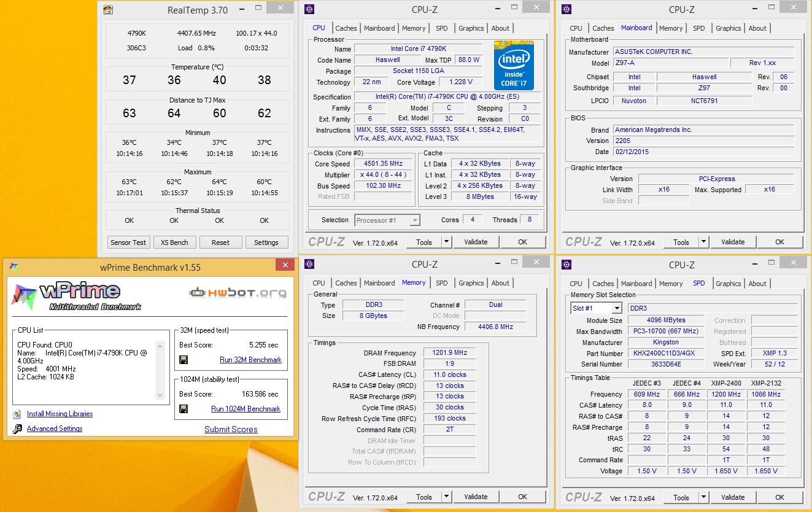Click the HWBOT.org logo in wPrime

pos(238,293)
